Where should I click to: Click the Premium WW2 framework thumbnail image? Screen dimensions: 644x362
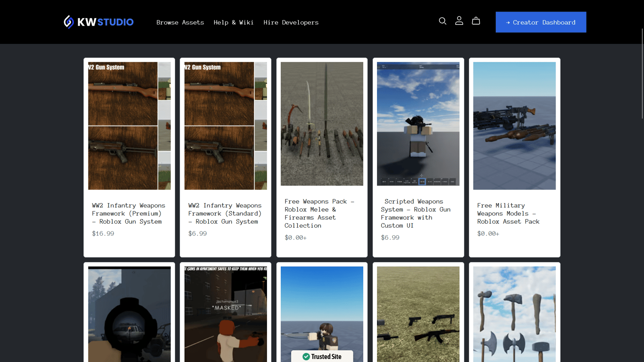pos(129,126)
